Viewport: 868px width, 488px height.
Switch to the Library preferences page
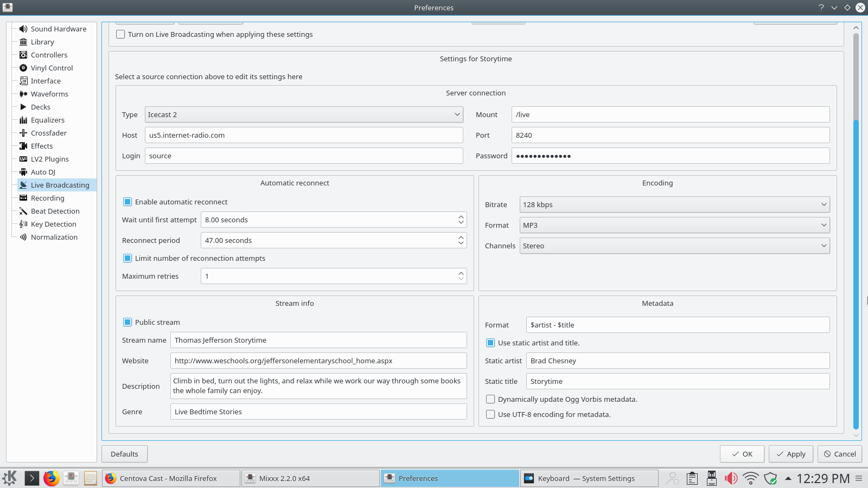click(42, 42)
